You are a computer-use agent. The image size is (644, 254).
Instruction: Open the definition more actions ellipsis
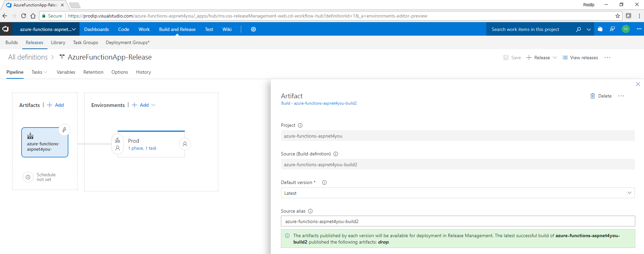click(607, 58)
